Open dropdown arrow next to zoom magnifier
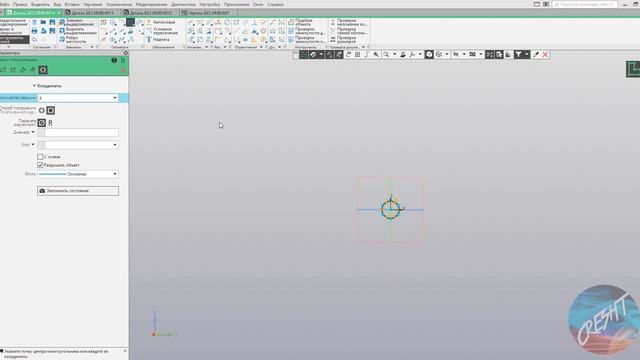This screenshot has height=360, width=640. tap(394, 54)
